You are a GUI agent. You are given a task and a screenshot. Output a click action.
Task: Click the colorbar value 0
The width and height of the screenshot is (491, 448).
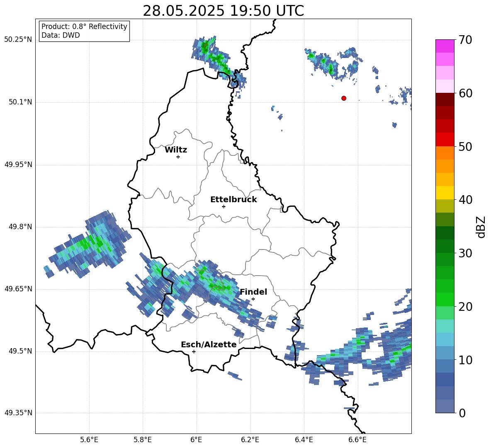click(462, 413)
